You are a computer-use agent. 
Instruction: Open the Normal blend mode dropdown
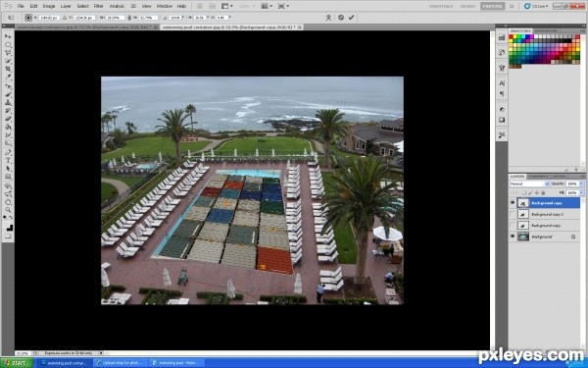(529, 184)
